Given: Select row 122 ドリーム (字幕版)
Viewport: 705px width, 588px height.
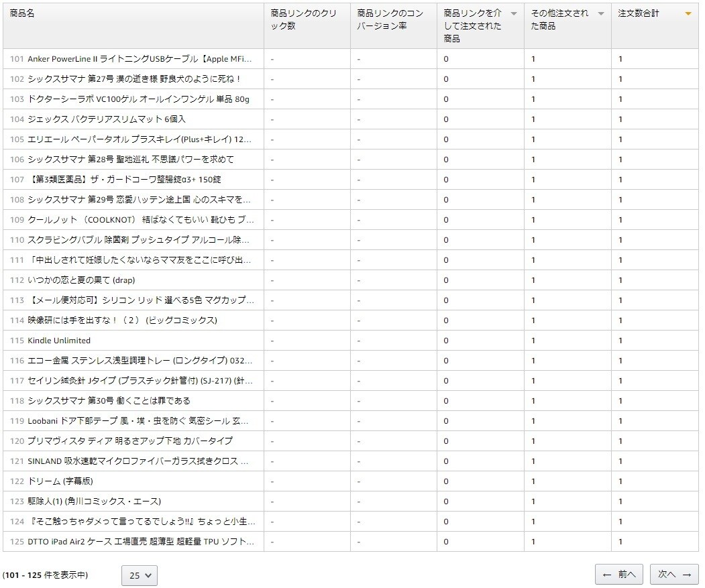Looking at the screenshot, I should tap(351, 481).
